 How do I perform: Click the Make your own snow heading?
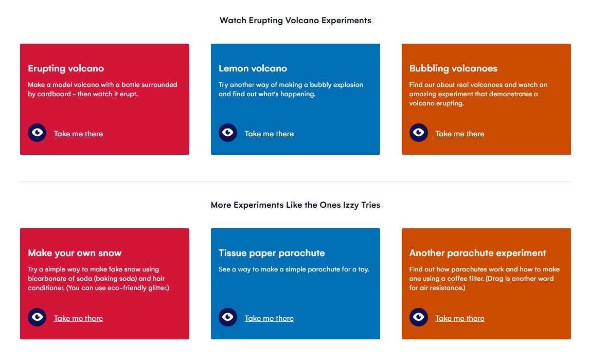pyautogui.click(x=75, y=253)
